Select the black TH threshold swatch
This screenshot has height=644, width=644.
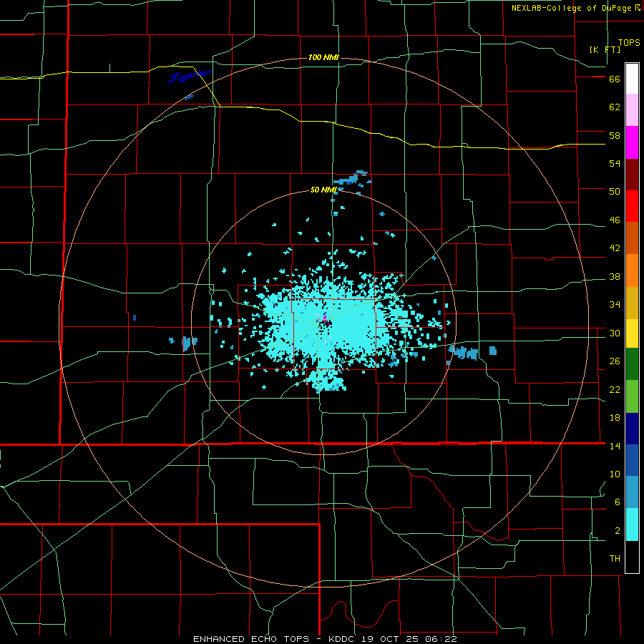[x=632, y=557]
